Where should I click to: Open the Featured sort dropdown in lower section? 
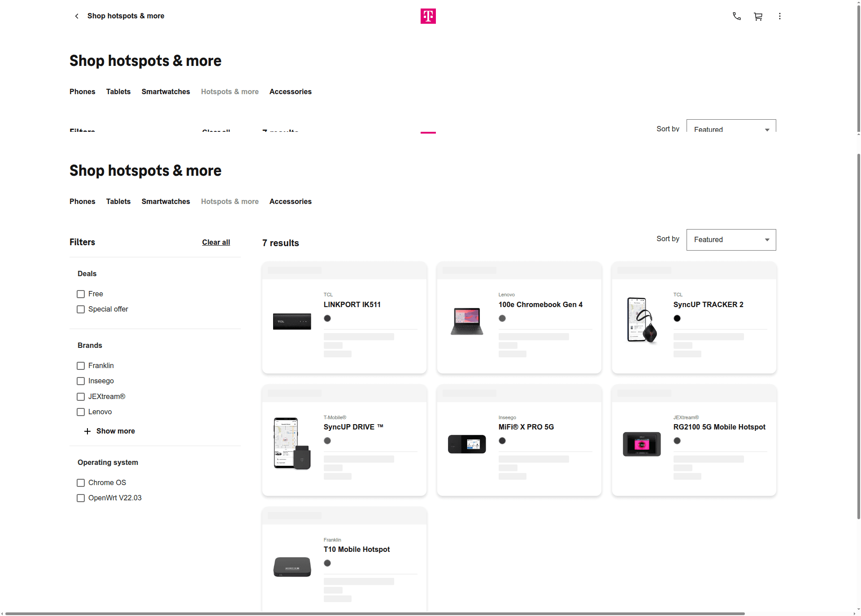click(x=731, y=240)
